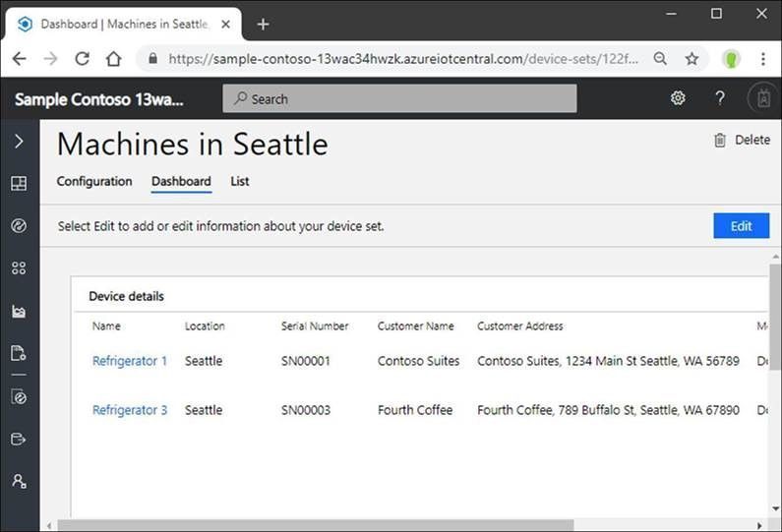Image resolution: width=782 pixels, height=532 pixels.
Task: Select the 1234 Main St address cell
Action: pos(608,361)
